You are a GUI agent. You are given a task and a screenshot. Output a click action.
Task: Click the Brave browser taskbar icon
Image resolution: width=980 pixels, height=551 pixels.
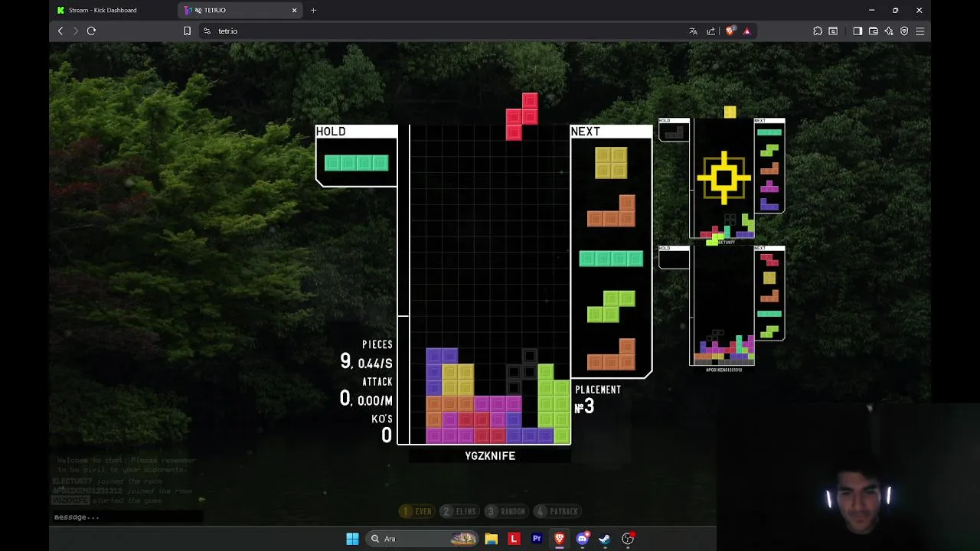(560, 539)
